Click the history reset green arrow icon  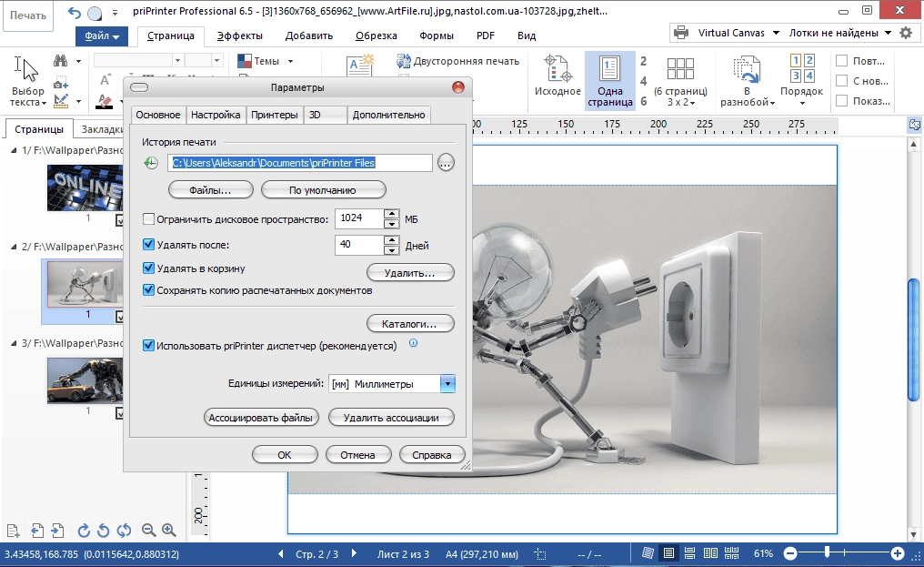(152, 163)
